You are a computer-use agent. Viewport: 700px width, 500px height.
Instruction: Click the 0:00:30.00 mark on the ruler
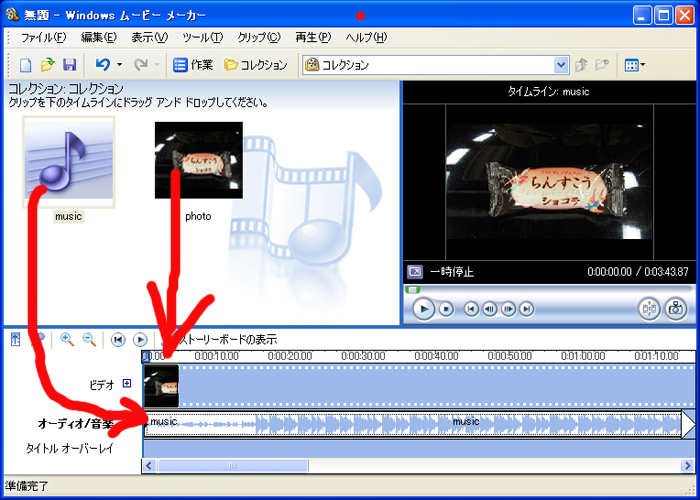click(x=363, y=356)
